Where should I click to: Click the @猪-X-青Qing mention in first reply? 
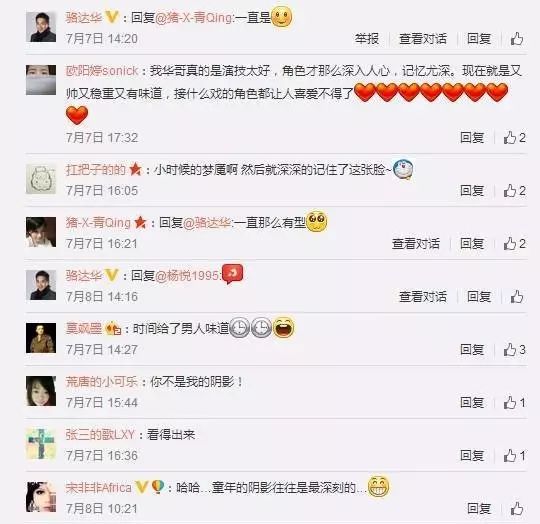194,18
